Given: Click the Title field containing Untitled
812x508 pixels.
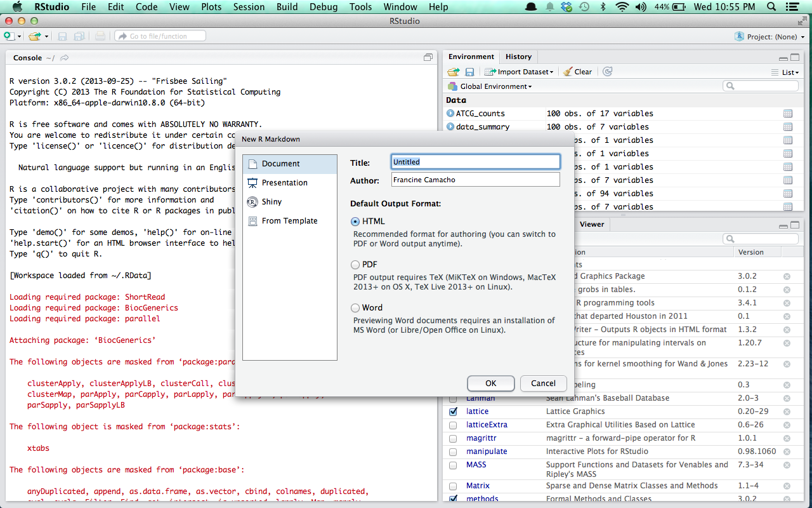Looking at the screenshot, I should [476, 162].
